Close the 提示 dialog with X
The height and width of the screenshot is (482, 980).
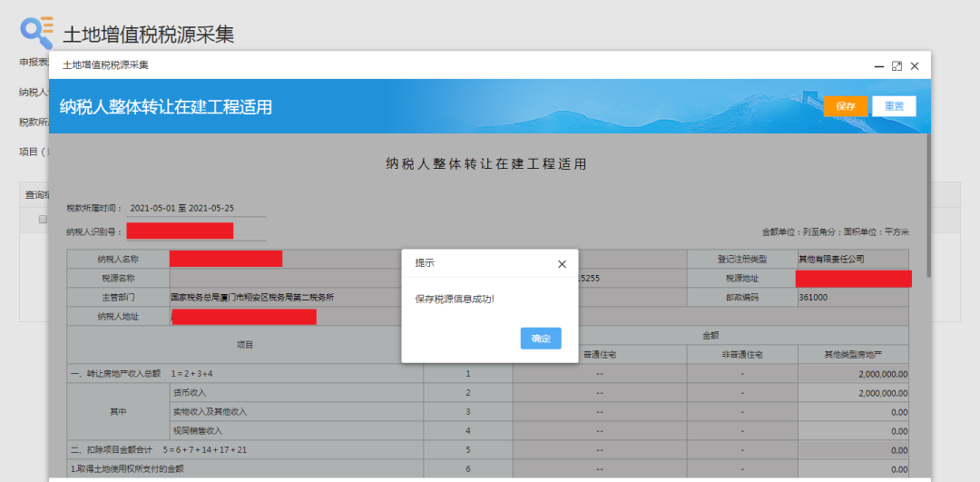562,264
